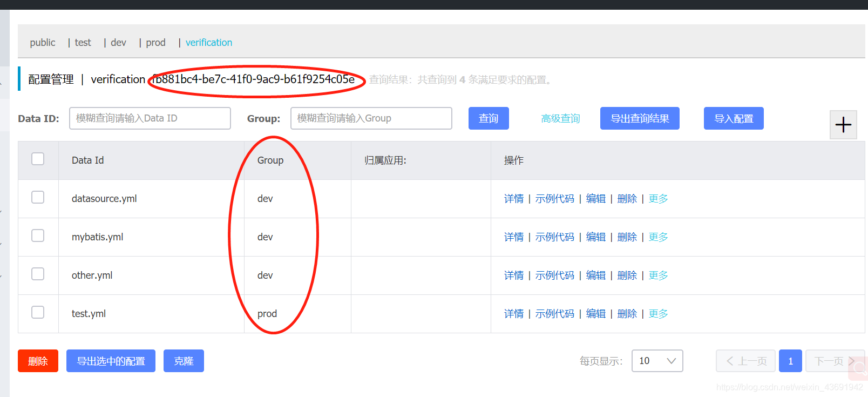Open 详情 for other.yml
The width and height of the screenshot is (868, 397).
(514, 275)
